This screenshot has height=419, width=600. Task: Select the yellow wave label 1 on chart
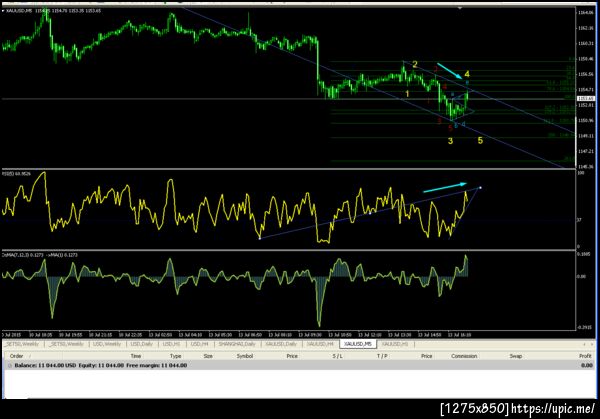point(408,94)
